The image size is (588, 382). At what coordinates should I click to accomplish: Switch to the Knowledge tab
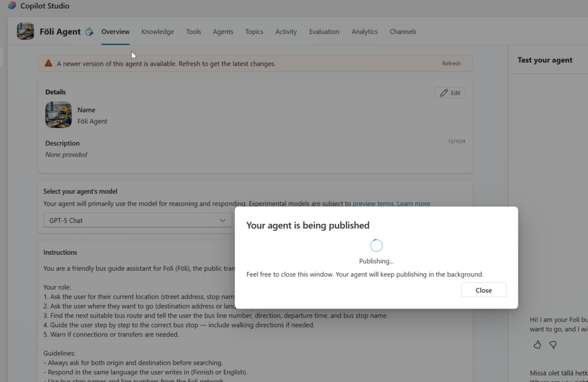tap(157, 32)
